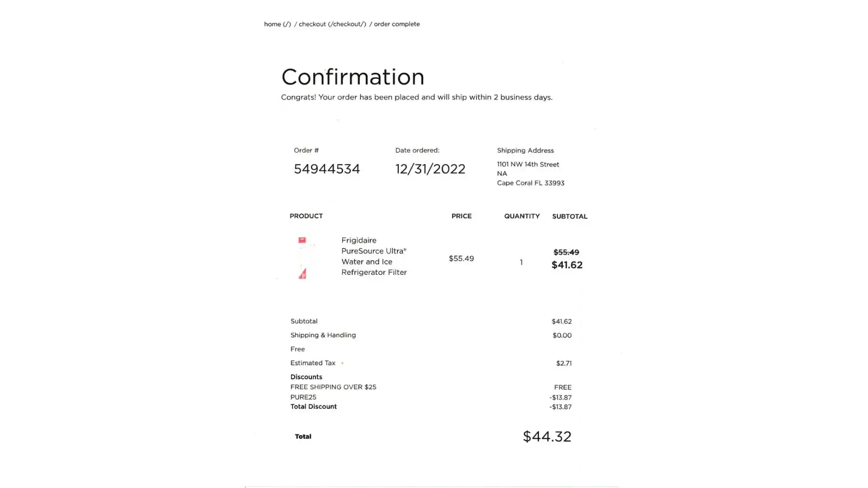Click the FREE SHIPPING OVER $25 discount
This screenshot has height=488, width=868.
(333, 387)
